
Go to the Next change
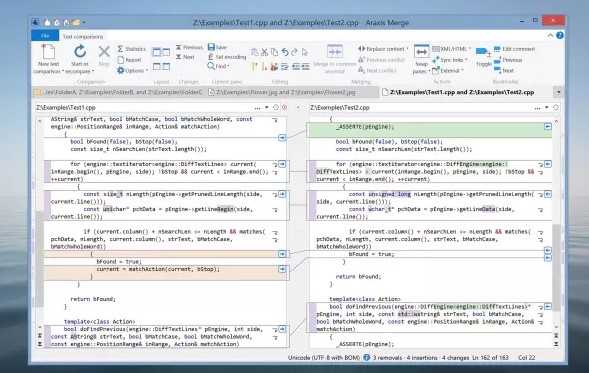point(185,57)
